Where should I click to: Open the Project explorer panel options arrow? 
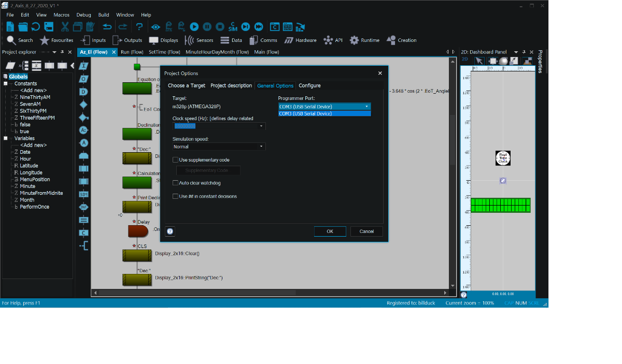tap(54, 52)
